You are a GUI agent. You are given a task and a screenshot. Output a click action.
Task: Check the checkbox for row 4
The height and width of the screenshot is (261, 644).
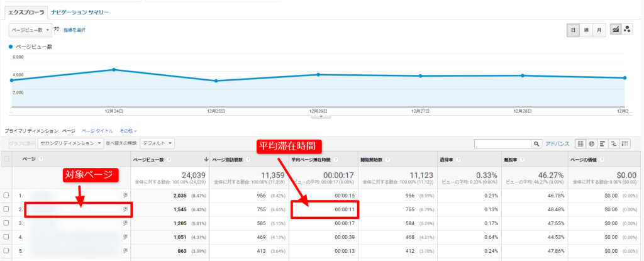point(6,236)
